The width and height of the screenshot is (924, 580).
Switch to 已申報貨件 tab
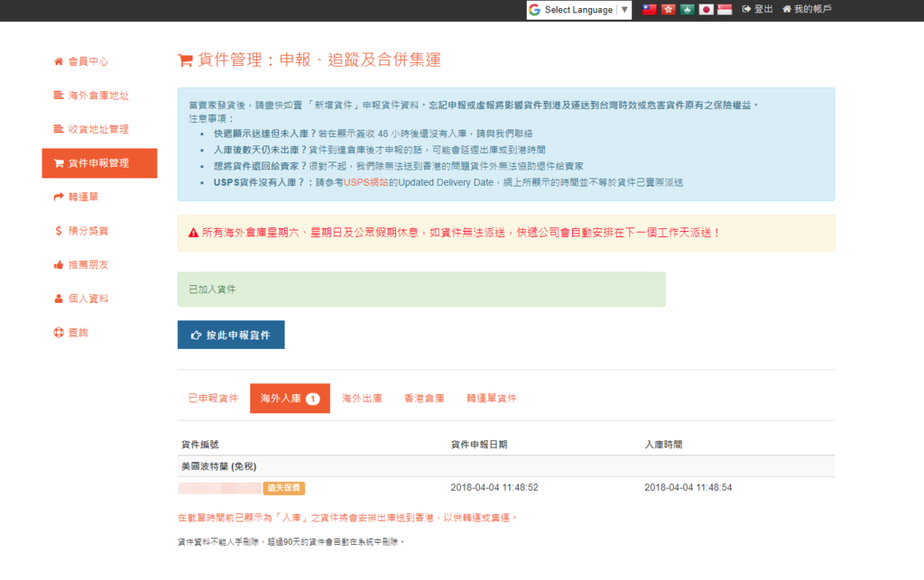213,398
